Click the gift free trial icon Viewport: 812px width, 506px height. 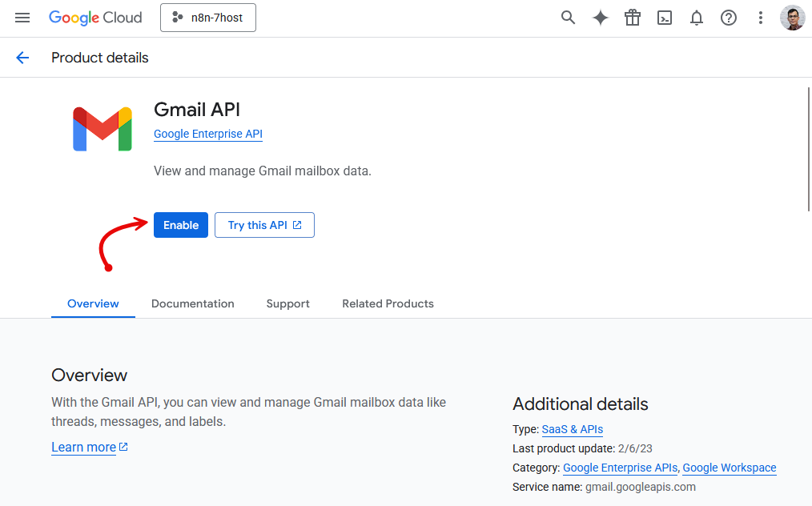[x=633, y=18]
